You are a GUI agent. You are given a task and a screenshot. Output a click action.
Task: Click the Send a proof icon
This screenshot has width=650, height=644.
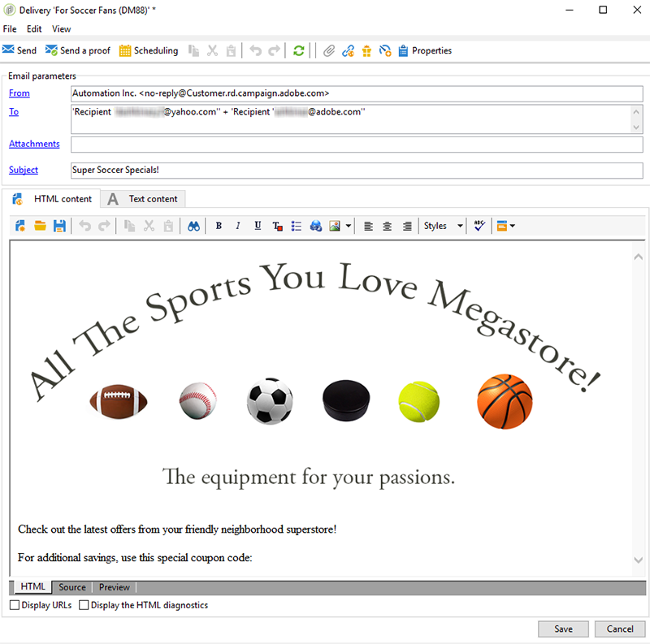(x=51, y=50)
